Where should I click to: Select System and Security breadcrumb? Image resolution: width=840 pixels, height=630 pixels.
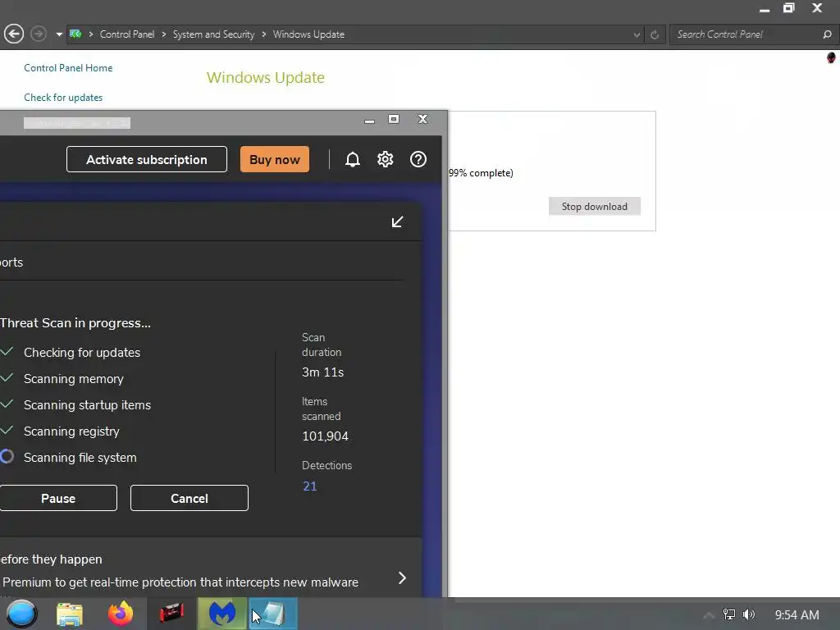point(214,34)
